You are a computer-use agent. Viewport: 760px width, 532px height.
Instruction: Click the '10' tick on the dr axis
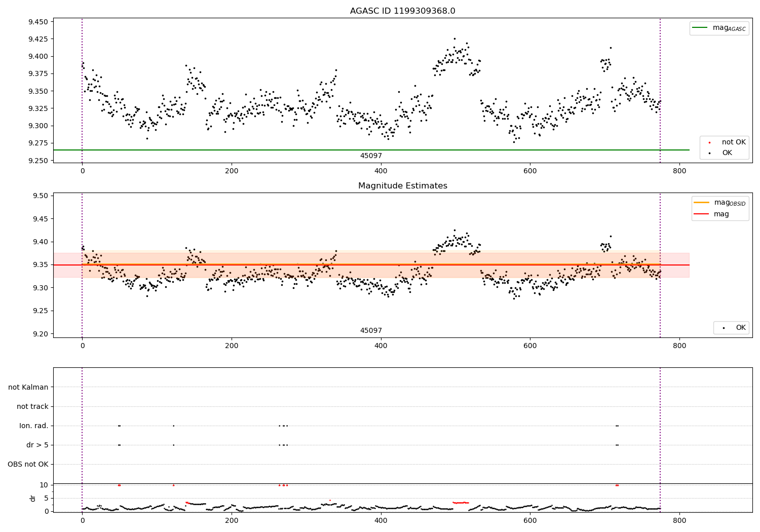(x=44, y=485)
